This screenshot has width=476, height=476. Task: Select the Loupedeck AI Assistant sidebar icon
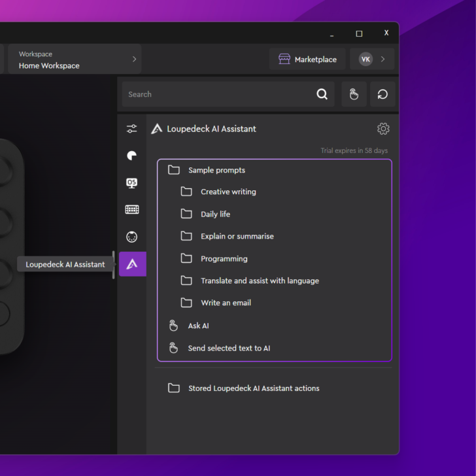[x=133, y=264]
